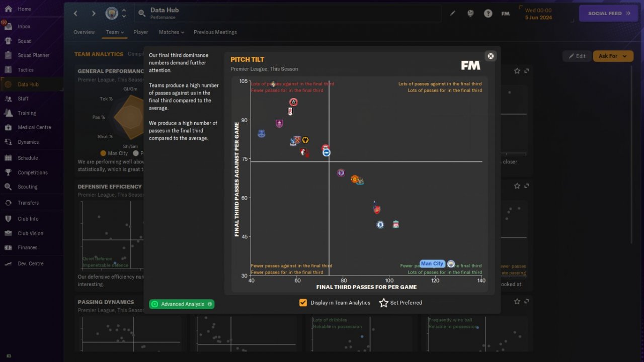Open the Transfers screen
Viewport: 644px width, 362px height.
point(28,203)
